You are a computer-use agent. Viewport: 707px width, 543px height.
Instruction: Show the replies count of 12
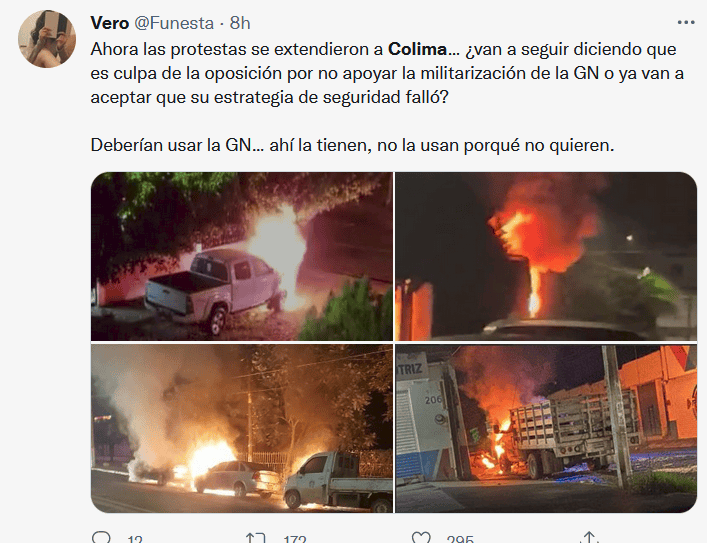point(135,539)
